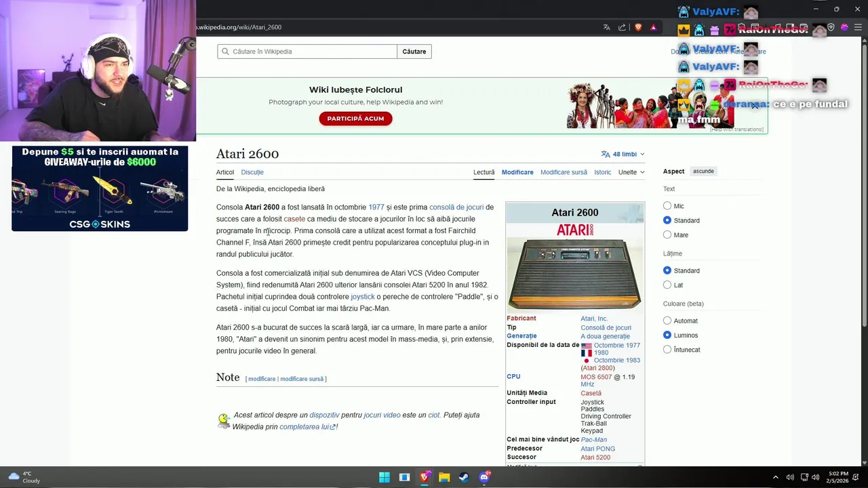
Task: Click the Pac-Man stub icon
Action: tap(224, 421)
